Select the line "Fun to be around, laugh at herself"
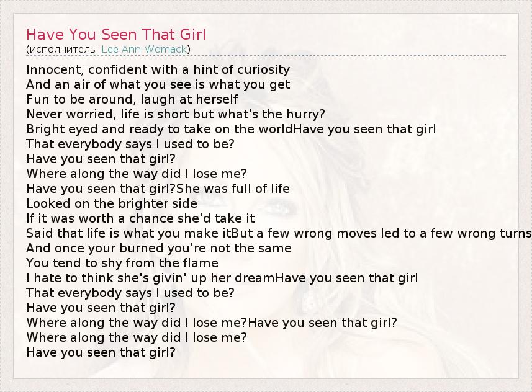This screenshot has width=532, height=392. pyautogui.click(x=132, y=99)
